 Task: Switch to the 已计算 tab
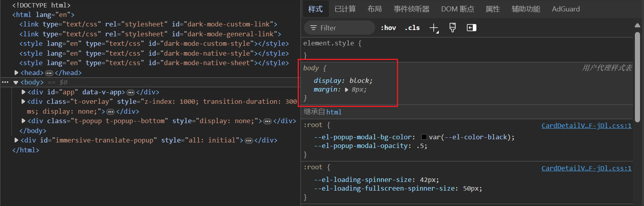coord(345,9)
